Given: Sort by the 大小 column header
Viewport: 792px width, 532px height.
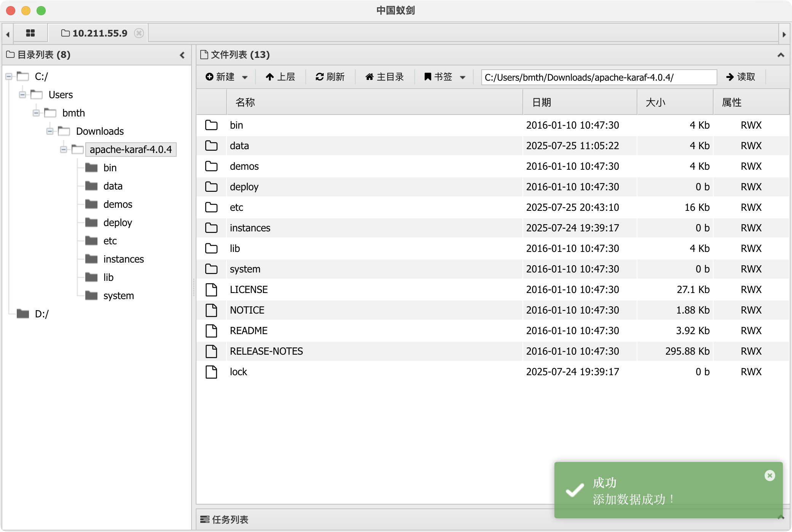Looking at the screenshot, I should 675,102.
